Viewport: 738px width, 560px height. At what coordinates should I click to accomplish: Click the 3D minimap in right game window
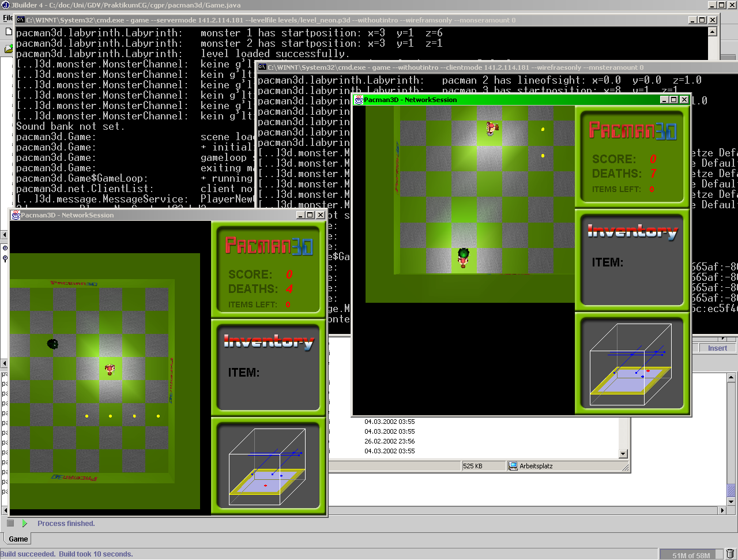632,364
